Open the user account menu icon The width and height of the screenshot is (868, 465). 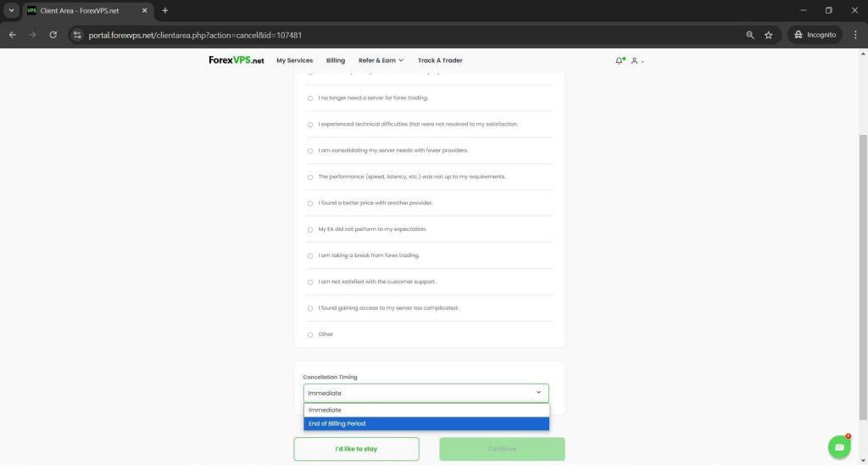[x=637, y=61]
